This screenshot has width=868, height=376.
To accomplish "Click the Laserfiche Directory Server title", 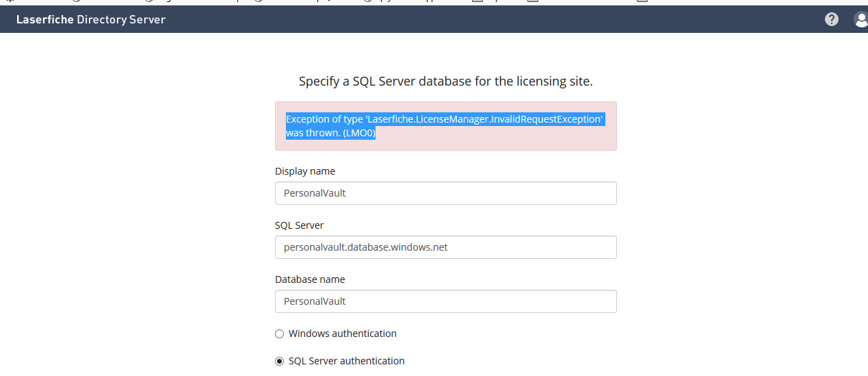I will [x=91, y=19].
